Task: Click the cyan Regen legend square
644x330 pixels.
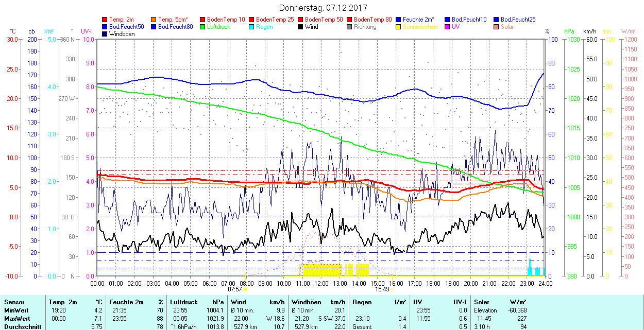Action: 252,27
